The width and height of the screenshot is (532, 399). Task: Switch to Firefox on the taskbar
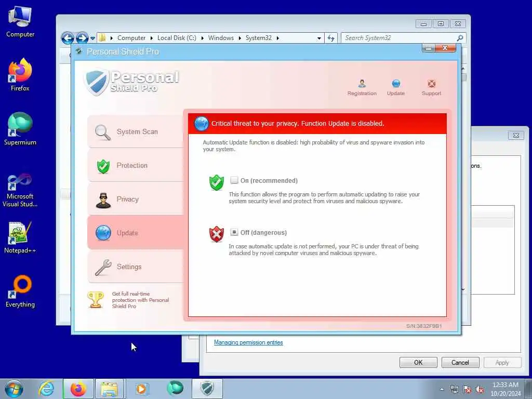pos(78,389)
